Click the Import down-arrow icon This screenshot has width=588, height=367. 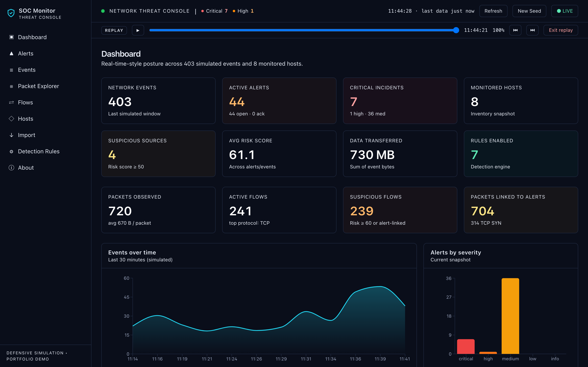pos(11,135)
